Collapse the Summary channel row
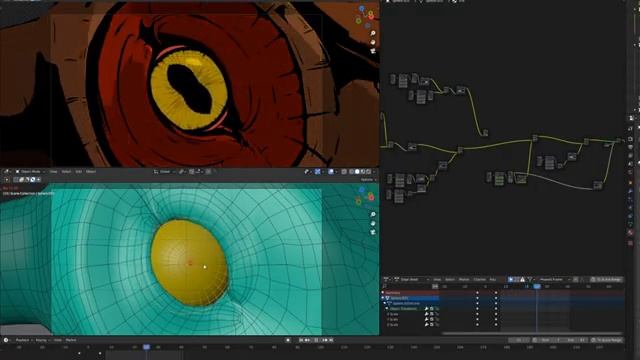The width and height of the screenshot is (640, 360). tap(383, 293)
